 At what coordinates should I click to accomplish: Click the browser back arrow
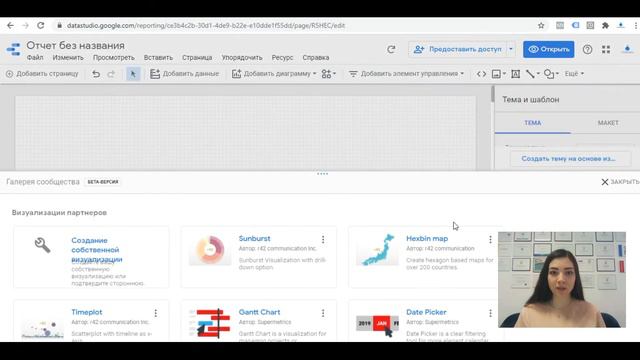tap(11, 25)
